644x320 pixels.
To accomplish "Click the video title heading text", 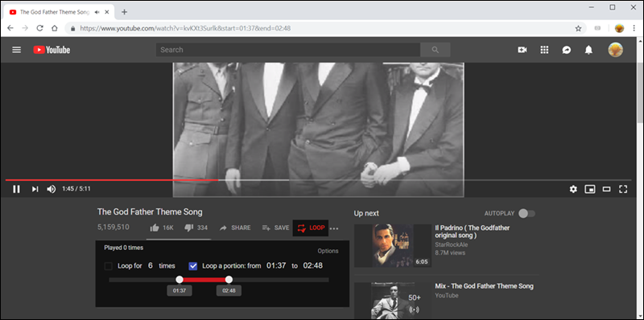I will 150,212.
